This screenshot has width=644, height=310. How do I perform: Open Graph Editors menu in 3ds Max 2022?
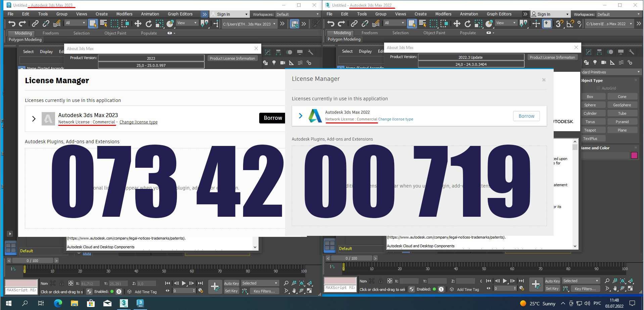(499, 14)
